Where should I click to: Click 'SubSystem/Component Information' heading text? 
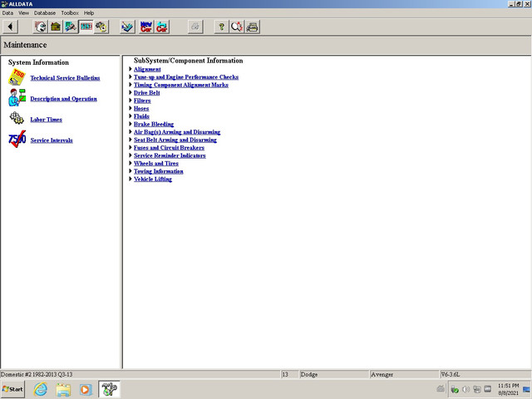click(x=189, y=61)
